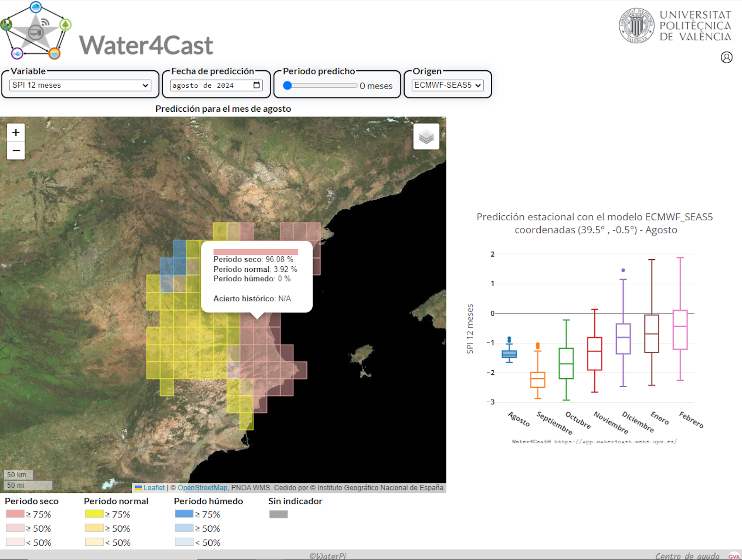Click the purple icon in pentagon logo

tap(17, 53)
